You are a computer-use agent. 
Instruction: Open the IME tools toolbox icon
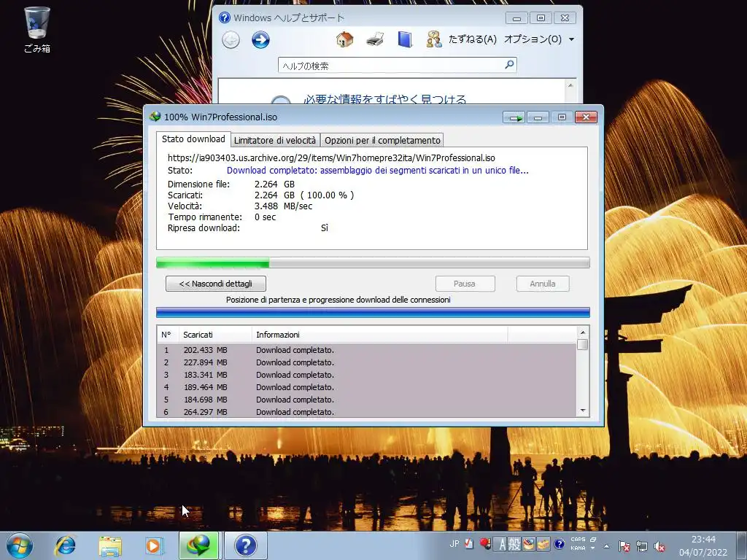(x=543, y=544)
